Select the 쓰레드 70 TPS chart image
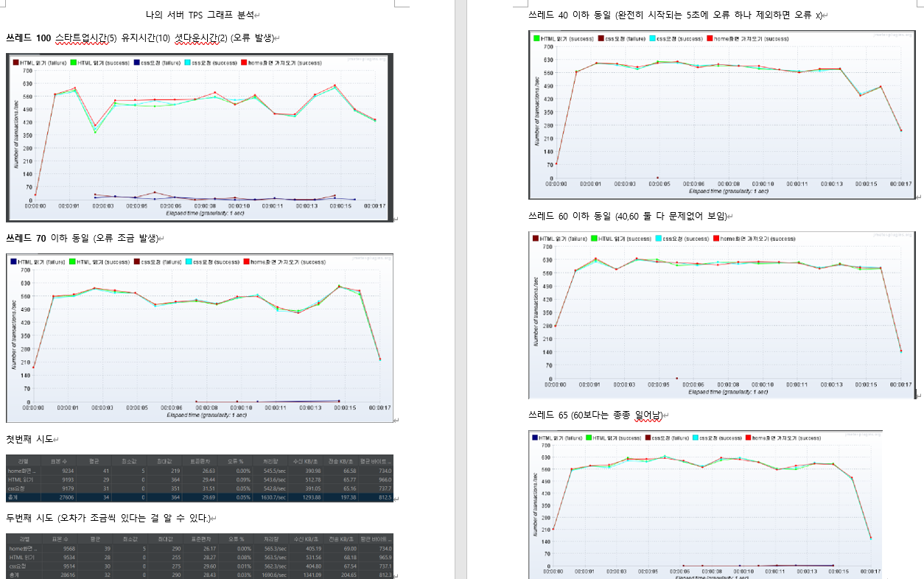The height and width of the screenshot is (579, 924). [x=199, y=338]
